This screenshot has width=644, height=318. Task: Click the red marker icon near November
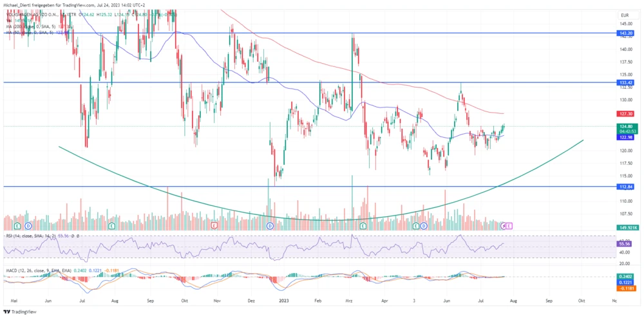pyautogui.click(x=214, y=226)
